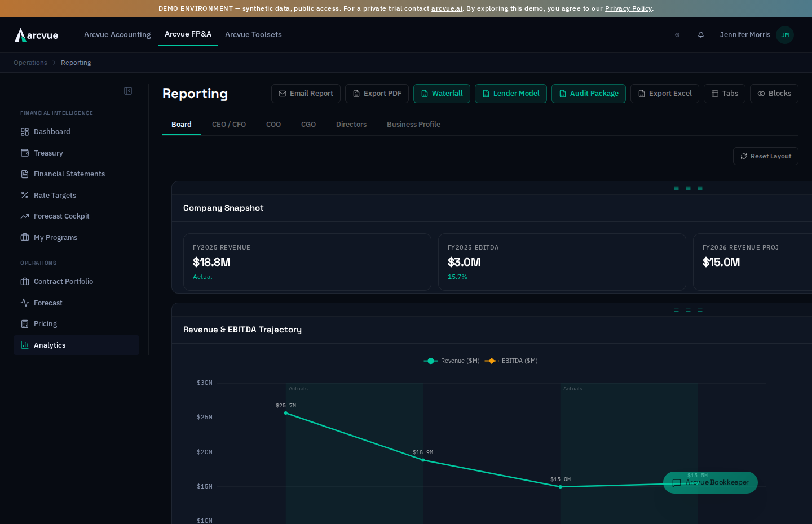
Task: Export the report as PDF
Action: click(x=377, y=94)
